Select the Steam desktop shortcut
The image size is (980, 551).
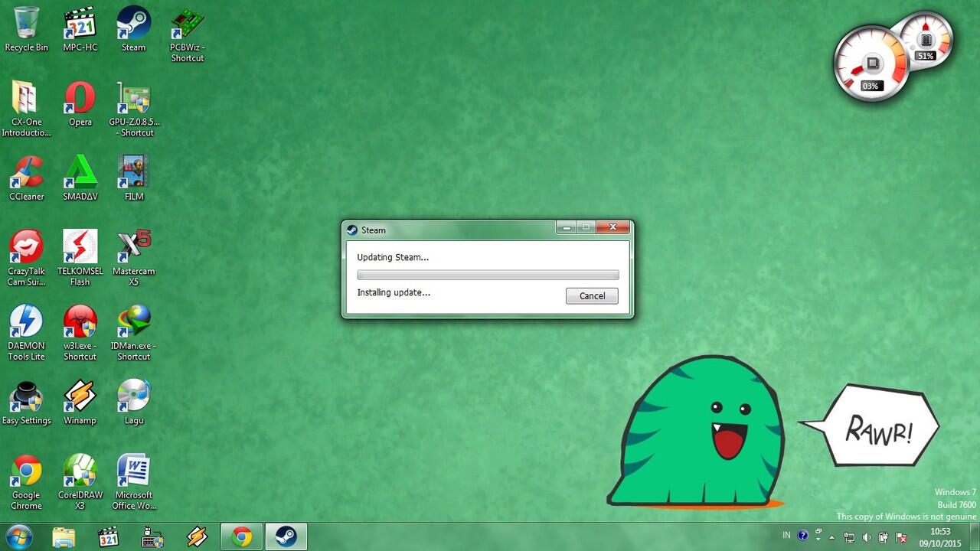coord(134,29)
